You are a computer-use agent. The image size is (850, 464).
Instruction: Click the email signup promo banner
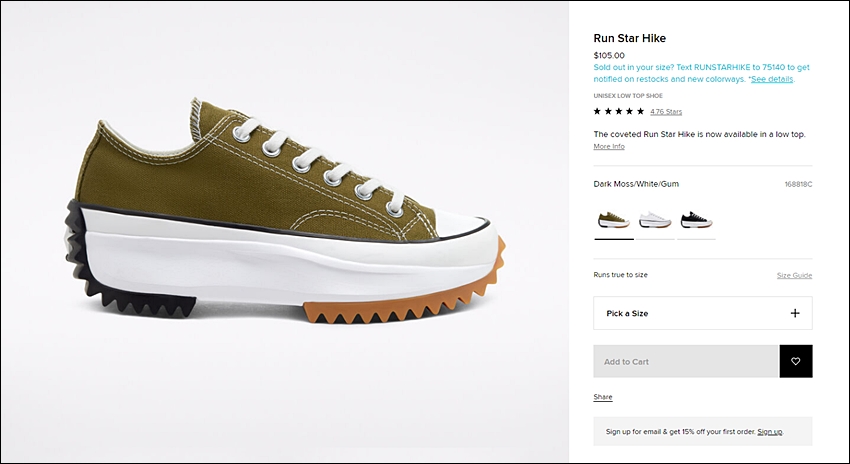(703, 431)
